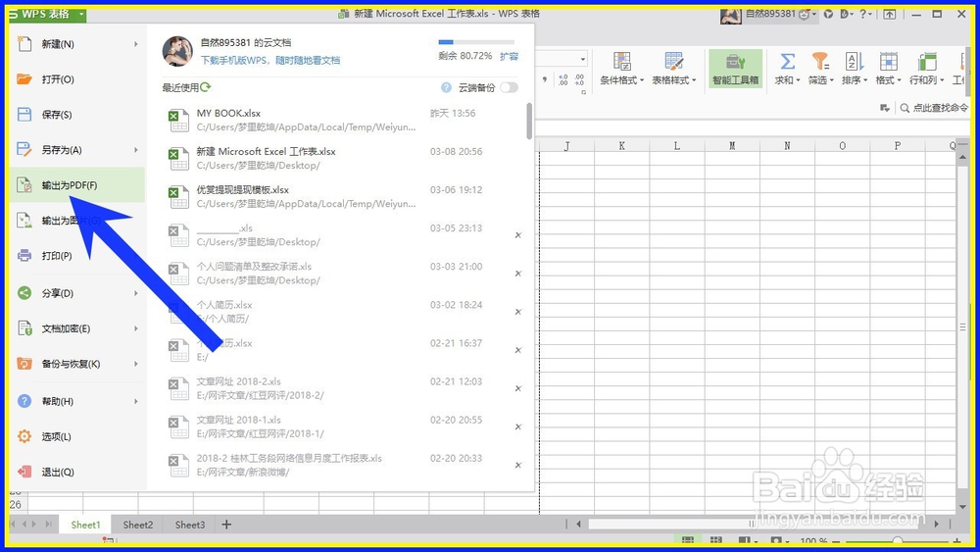Open the 筛选 dropdown arrow
The width and height of the screenshot is (980, 552).
click(832, 80)
